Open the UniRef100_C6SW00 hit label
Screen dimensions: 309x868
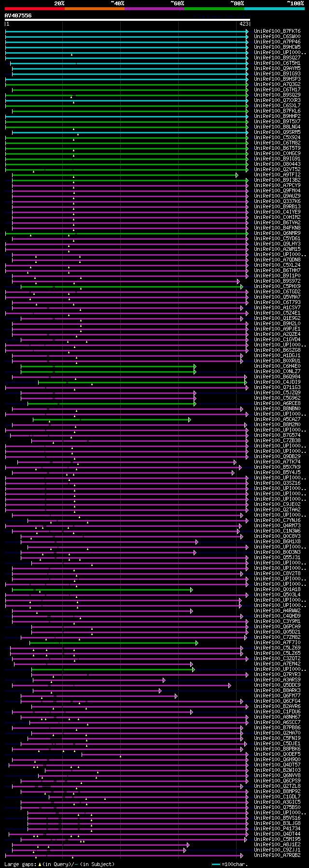[277, 36]
